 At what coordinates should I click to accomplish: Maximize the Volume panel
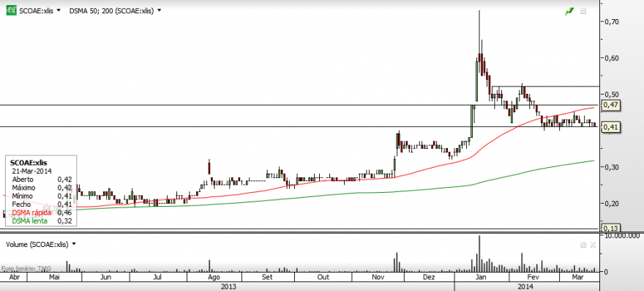click(x=583, y=245)
